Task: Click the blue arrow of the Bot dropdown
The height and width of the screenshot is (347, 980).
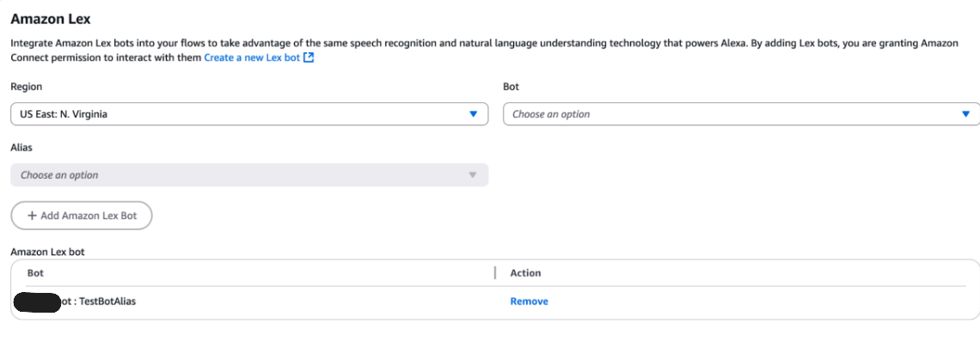Action: 966,114
